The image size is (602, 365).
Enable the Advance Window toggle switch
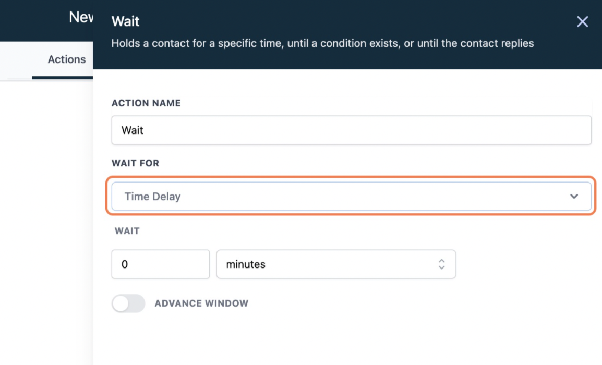[x=128, y=304]
